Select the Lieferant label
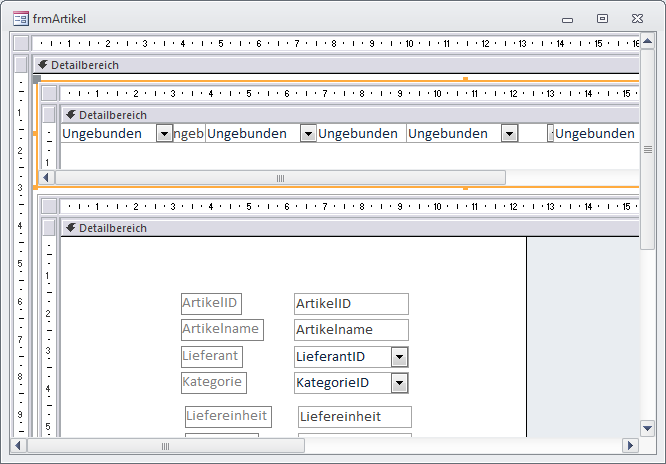The image size is (666, 464). pos(211,356)
